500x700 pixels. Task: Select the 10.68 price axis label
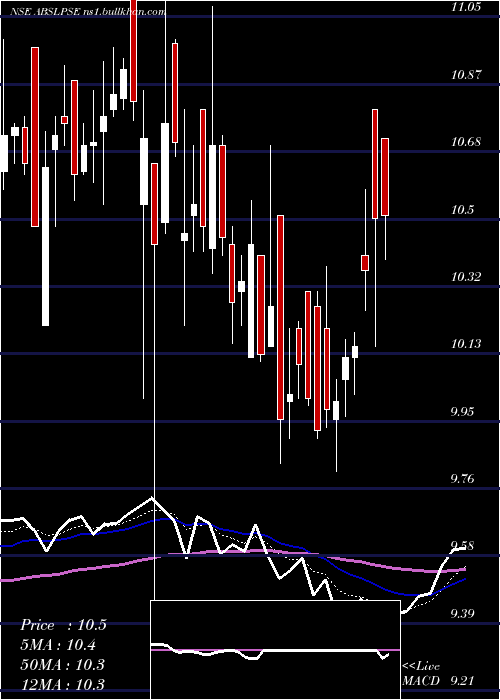click(x=466, y=142)
